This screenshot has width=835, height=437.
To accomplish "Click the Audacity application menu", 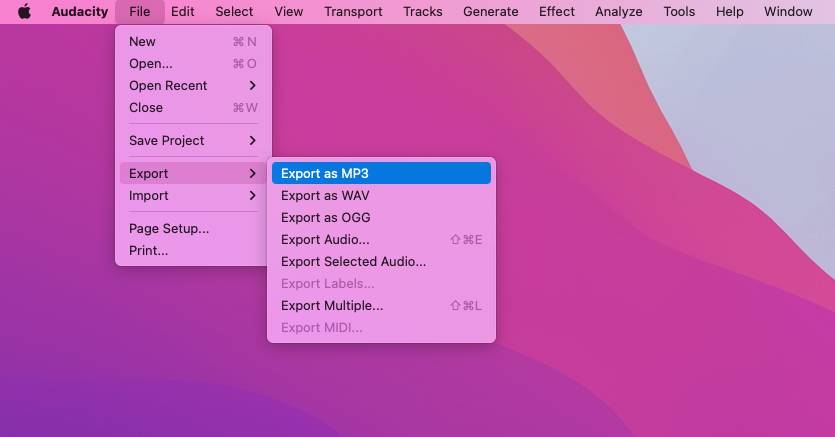I will pyautogui.click(x=79, y=12).
